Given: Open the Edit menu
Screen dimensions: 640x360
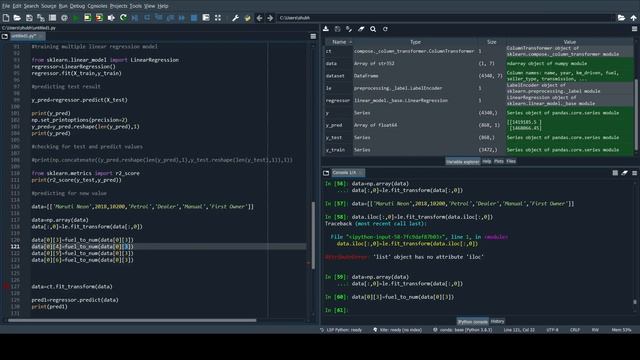Looking at the screenshot, I should tap(17, 6).
